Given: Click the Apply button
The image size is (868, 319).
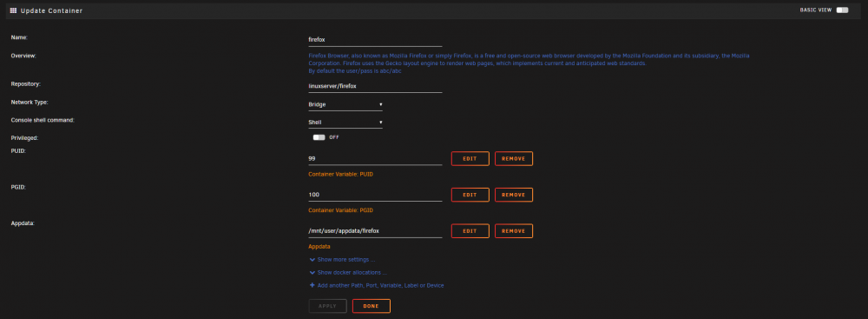Looking at the screenshot, I should pos(328,306).
